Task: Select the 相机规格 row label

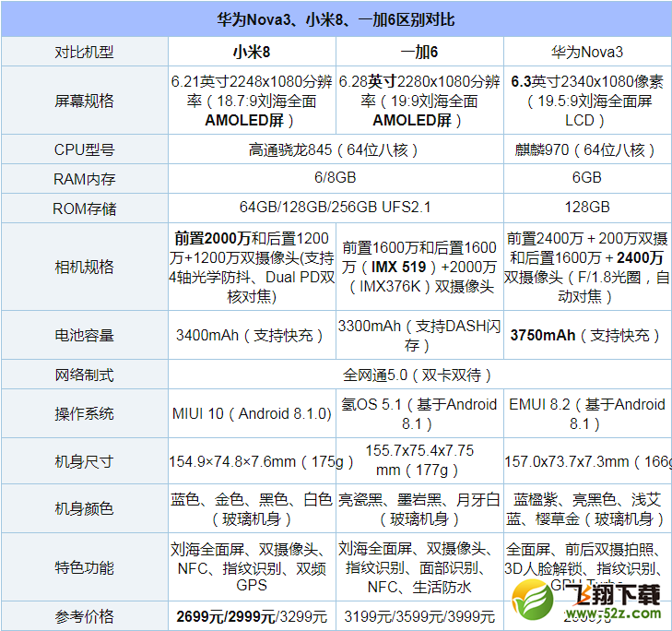Action: click(85, 267)
